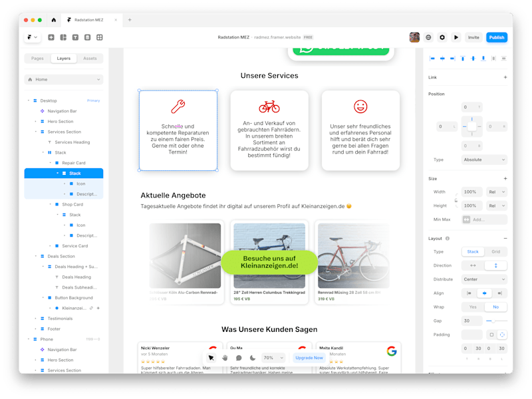
Task: Set Wrap to Yes
Action: [473, 307]
